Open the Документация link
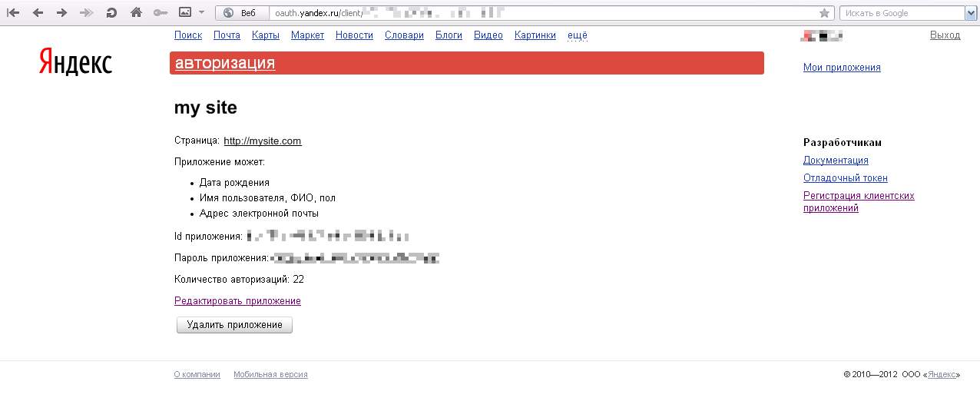980x411 pixels. (836, 161)
